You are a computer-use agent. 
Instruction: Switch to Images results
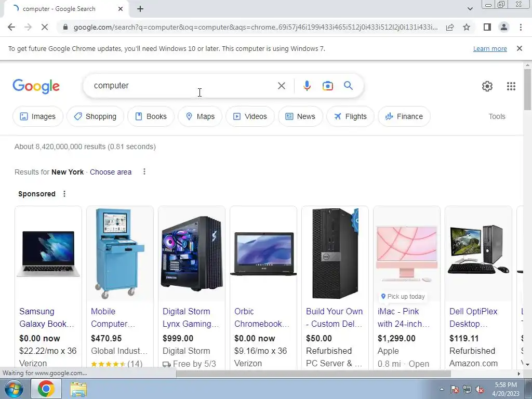click(x=37, y=116)
